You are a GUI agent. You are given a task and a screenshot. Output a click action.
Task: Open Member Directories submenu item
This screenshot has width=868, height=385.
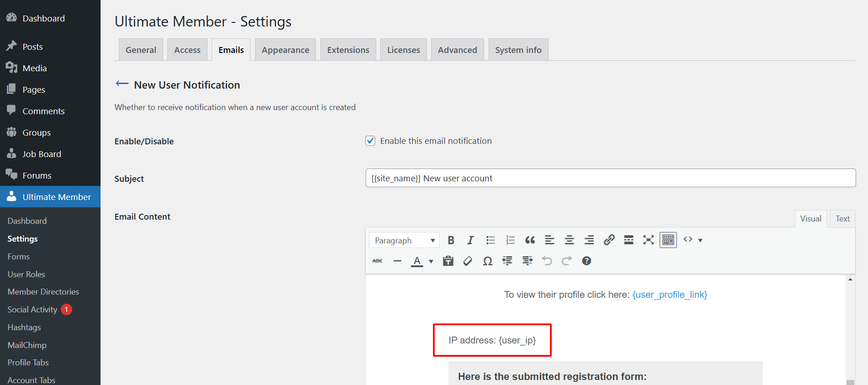43,292
